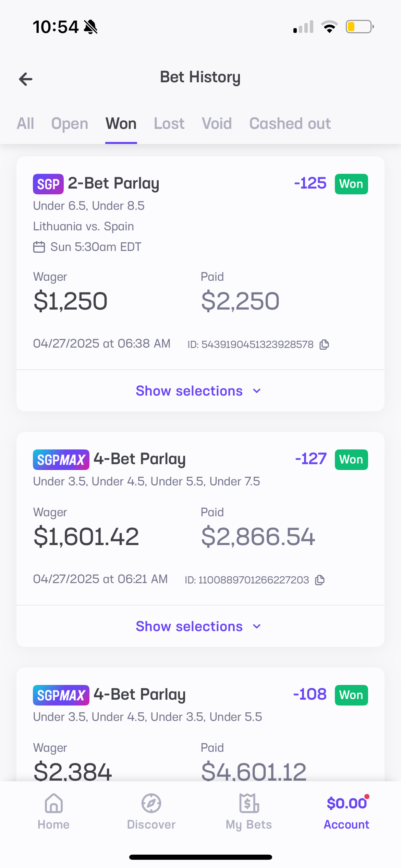Copy the bet ID ending in 227203
The width and height of the screenshot is (401, 868).
320,580
